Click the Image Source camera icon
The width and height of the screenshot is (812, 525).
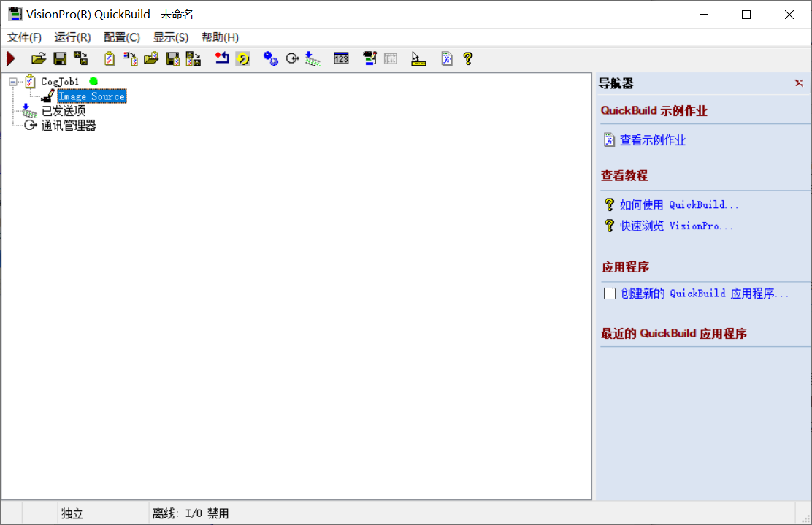48,96
